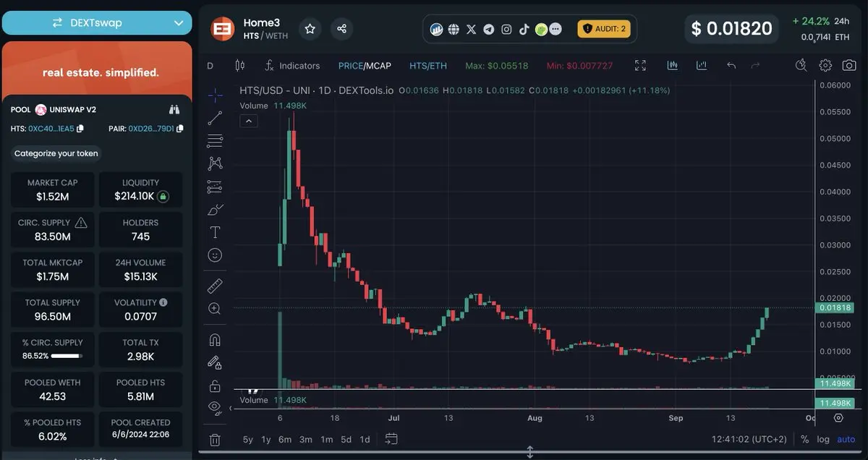
Task: Select the 6m time range
Action: [x=285, y=439]
